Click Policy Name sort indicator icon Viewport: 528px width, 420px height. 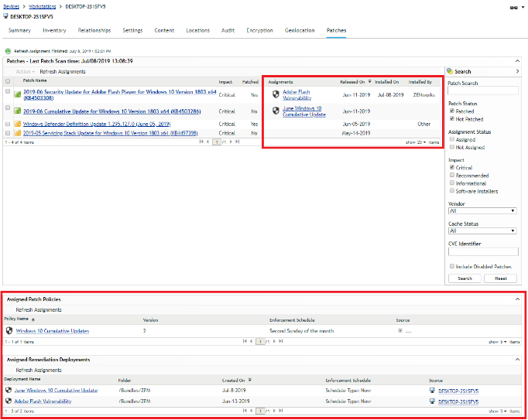click(33, 319)
